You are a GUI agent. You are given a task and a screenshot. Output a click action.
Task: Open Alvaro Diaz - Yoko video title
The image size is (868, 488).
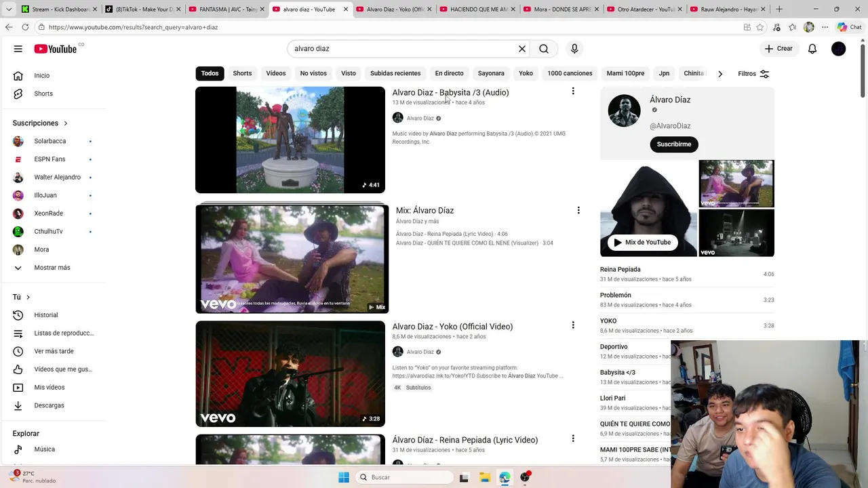coord(452,326)
